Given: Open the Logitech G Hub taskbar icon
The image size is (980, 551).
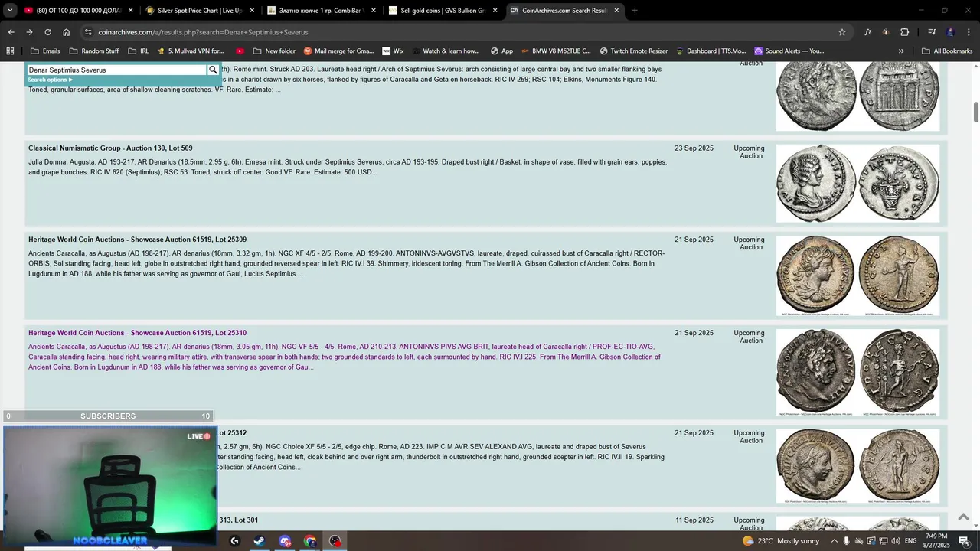Looking at the screenshot, I should pos(234,541).
